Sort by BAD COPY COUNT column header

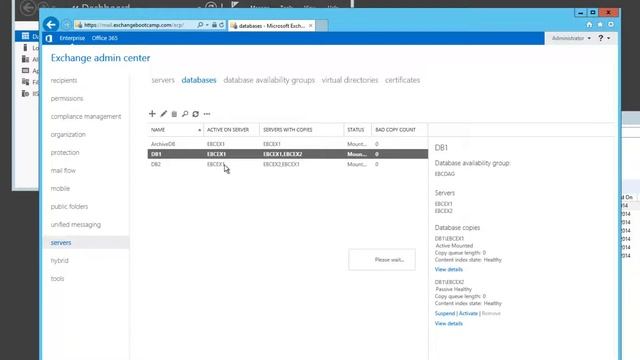400,130
